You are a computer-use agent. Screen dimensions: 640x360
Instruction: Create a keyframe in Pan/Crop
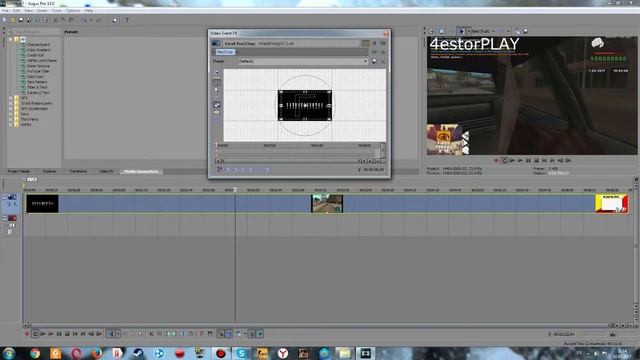point(260,170)
